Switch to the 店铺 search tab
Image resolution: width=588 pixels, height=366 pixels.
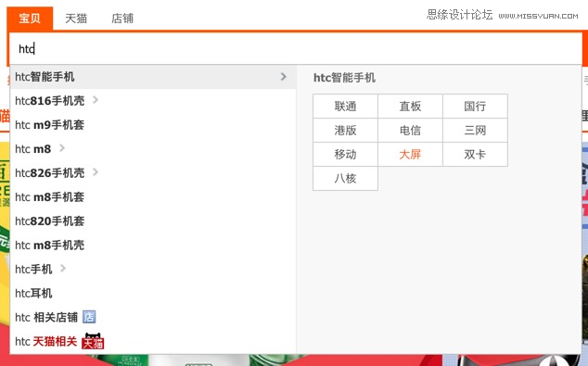click(122, 18)
